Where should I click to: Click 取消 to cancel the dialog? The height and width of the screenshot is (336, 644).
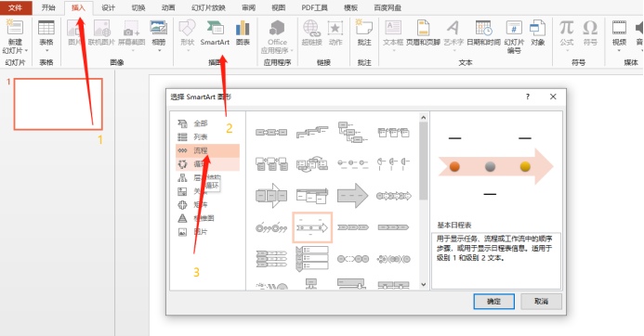[x=542, y=301]
